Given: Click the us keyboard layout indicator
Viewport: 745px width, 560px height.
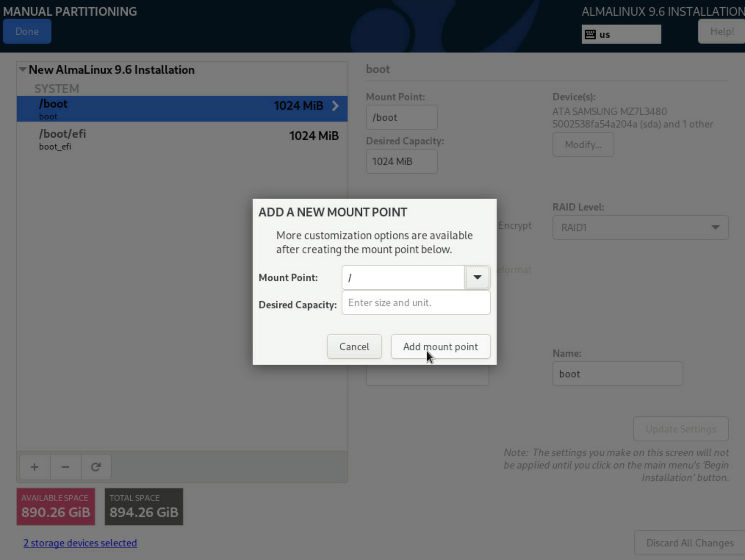Looking at the screenshot, I should tap(621, 34).
